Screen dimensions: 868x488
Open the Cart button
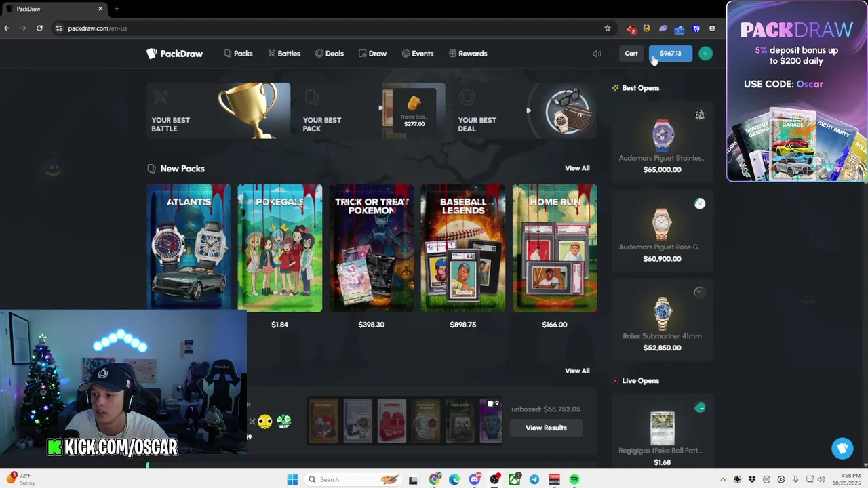click(631, 54)
